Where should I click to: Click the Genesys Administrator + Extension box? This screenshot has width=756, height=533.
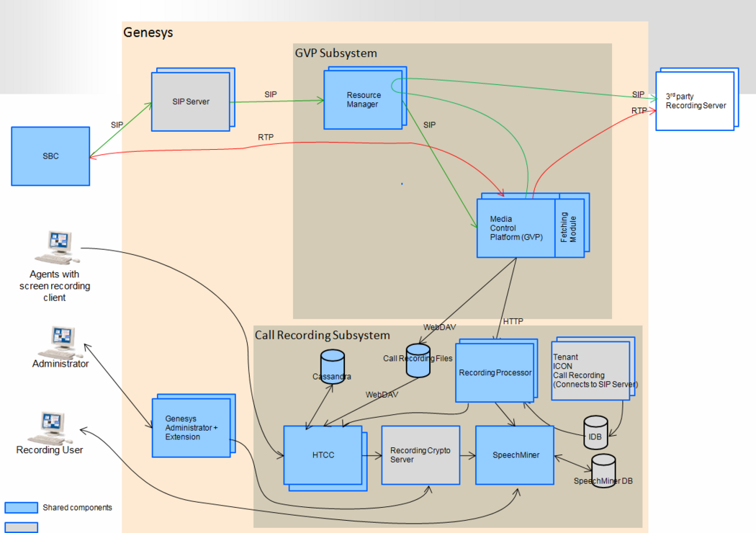tap(192, 428)
